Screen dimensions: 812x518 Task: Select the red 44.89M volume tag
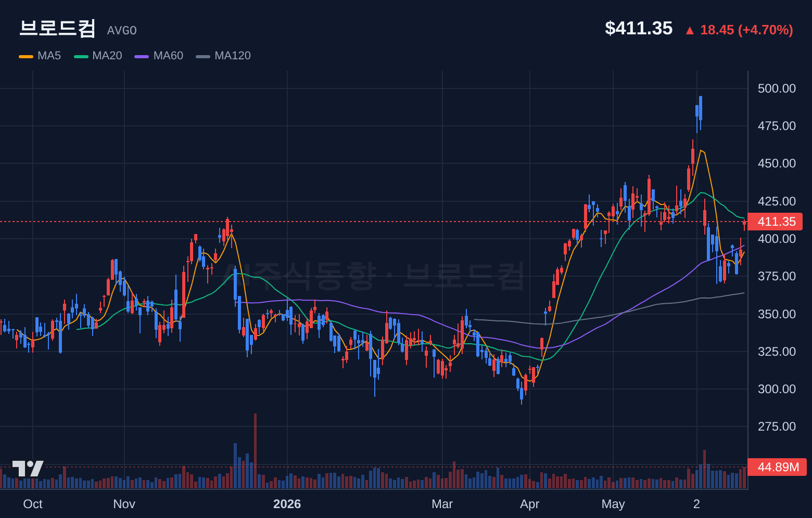coord(777,467)
